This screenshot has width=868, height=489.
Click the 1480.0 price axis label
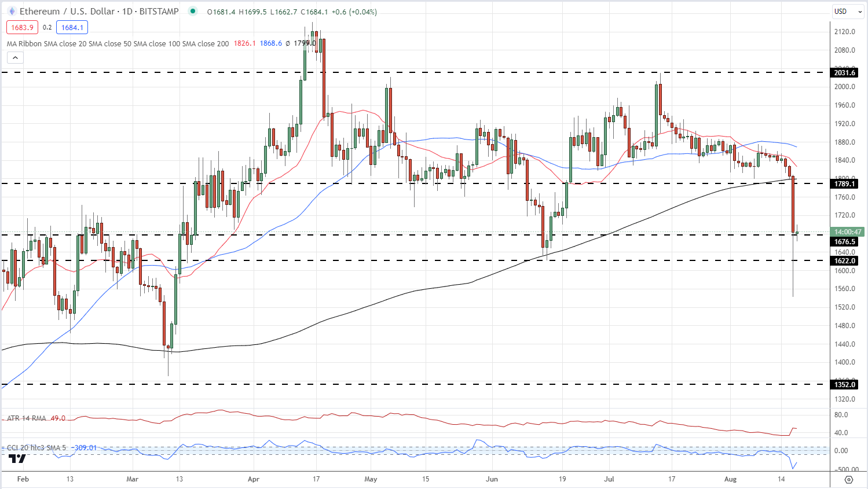(845, 326)
